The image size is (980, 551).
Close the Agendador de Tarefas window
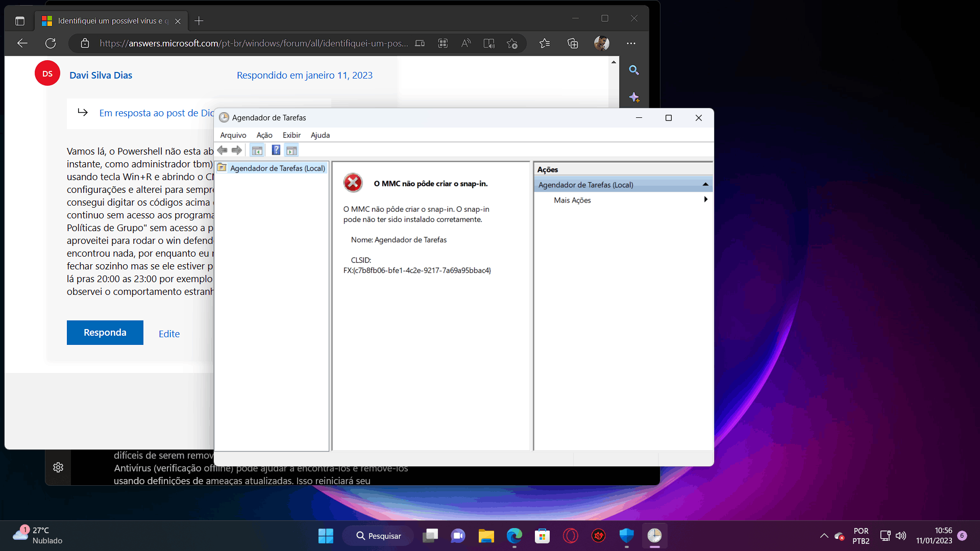pyautogui.click(x=699, y=118)
